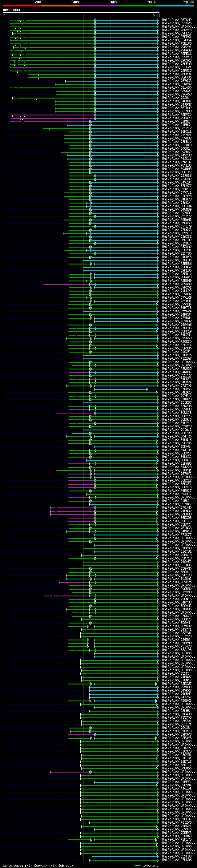Select label UniRef100_Q61171
The image size is (197, 868).
(177, 725)
